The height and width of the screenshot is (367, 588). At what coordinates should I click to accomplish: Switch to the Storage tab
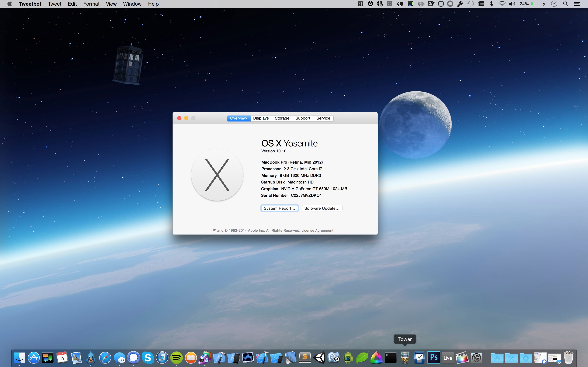click(282, 118)
